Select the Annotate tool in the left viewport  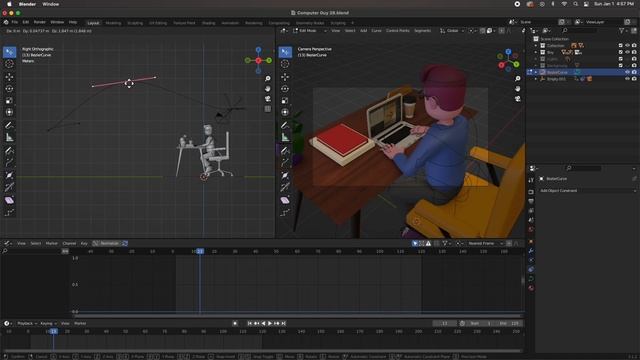pos(9,125)
